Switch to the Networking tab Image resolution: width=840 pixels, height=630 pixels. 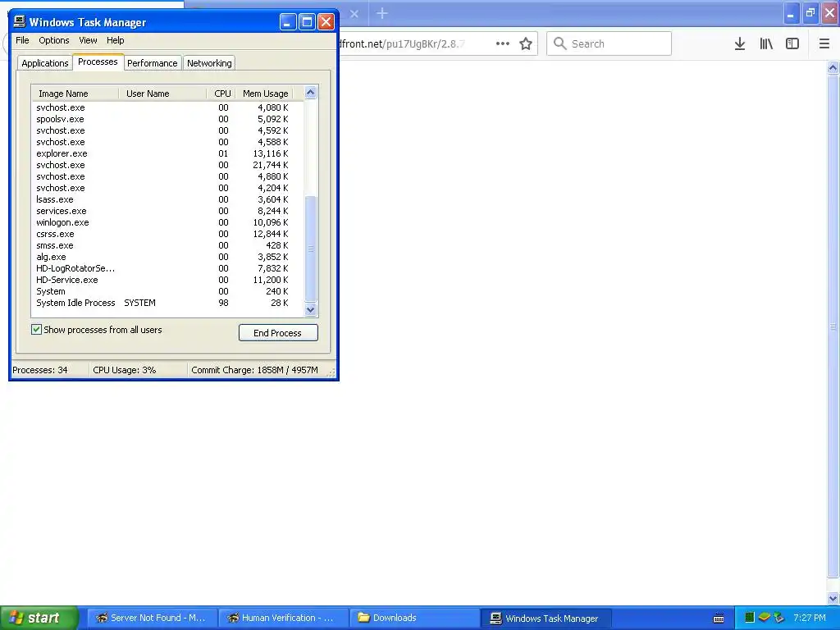209,63
